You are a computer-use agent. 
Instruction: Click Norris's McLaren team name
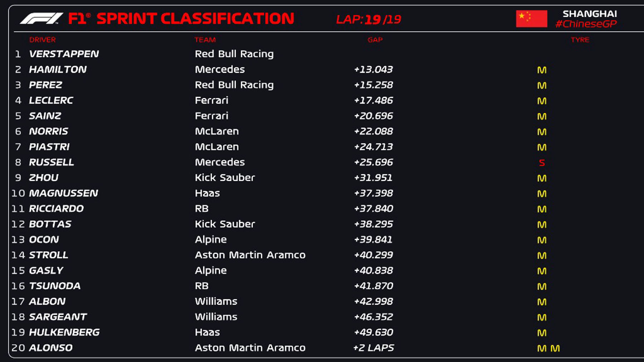[217, 131]
